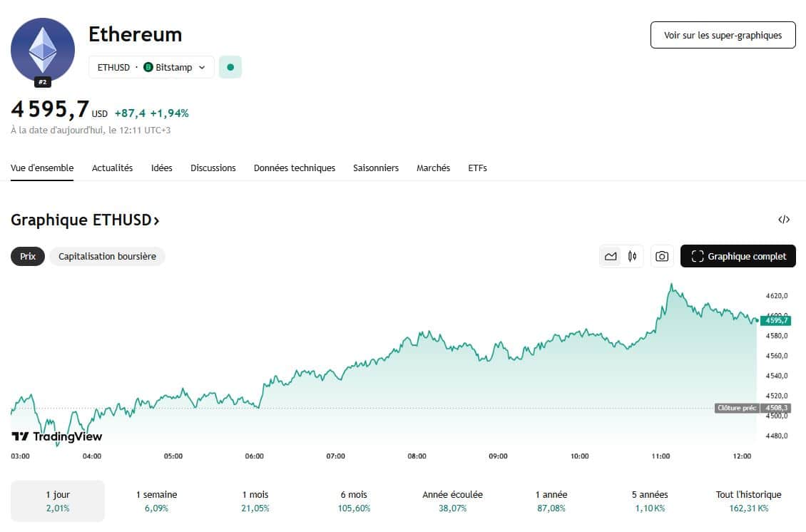Click the TradingView logo on the chart
The height and width of the screenshot is (532, 806).
[x=56, y=436]
